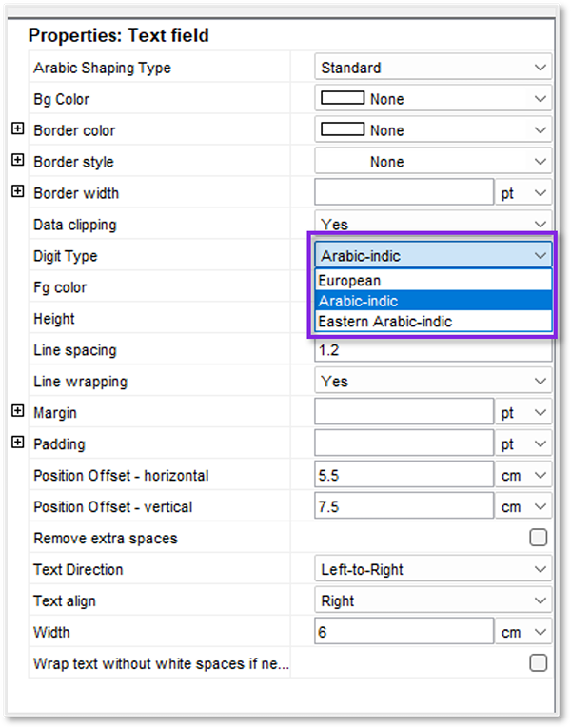Open Position Offset vertical unit dropdown

click(x=523, y=506)
